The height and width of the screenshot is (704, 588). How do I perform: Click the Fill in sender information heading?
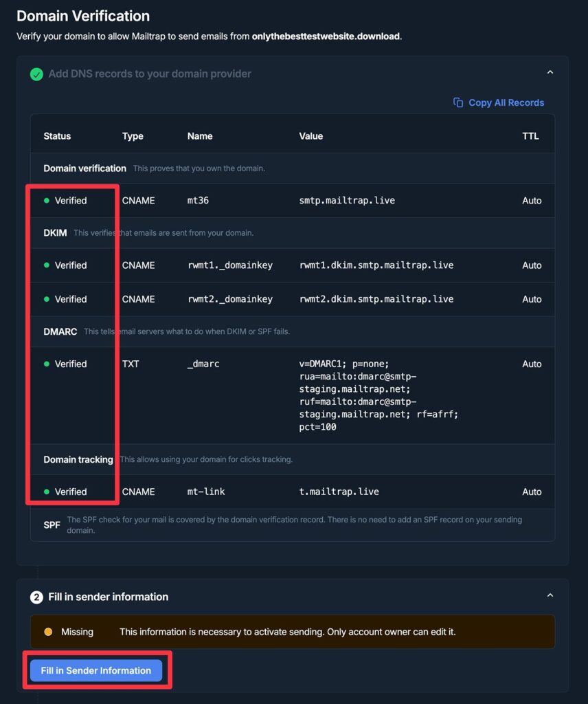(108, 597)
